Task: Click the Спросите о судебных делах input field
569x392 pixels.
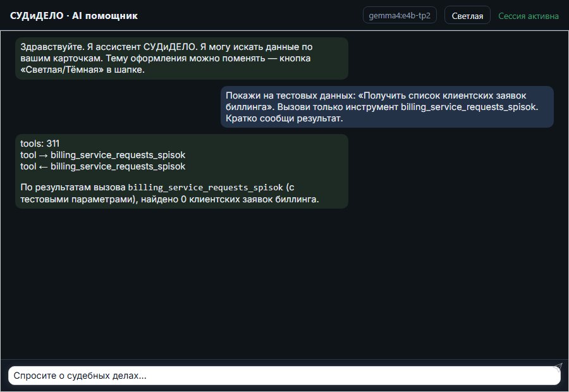Action: (x=284, y=376)
